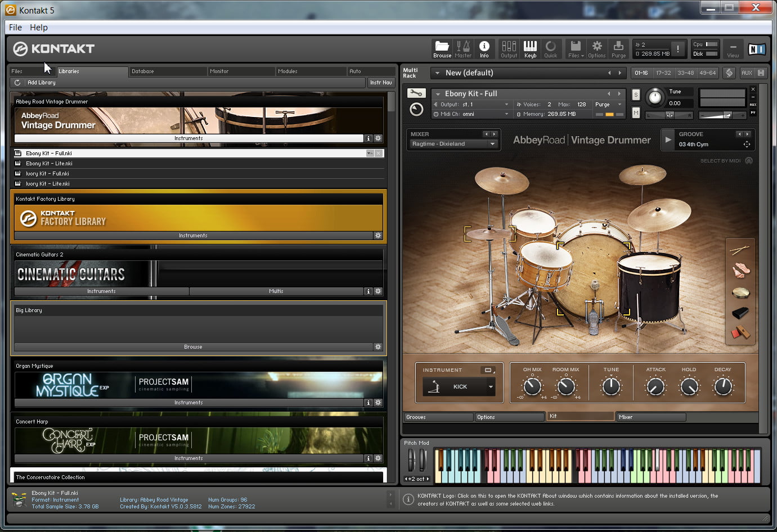The width and height of the screenshot is (777, 532).
Task: Refresh the libraries list
Action: click(x=17, y=83)
